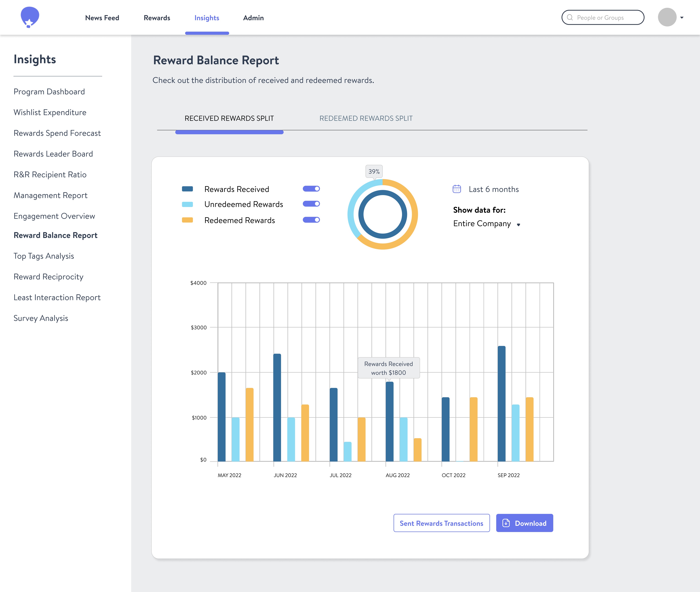
Task: Click Sent Rewards Transactions button
Action: pos(441,523)
